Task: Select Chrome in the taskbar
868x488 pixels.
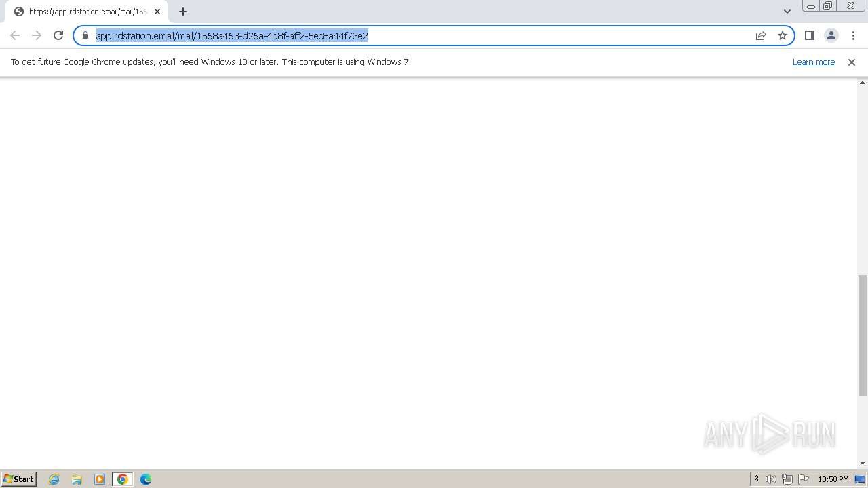Action: coord(123,479)
